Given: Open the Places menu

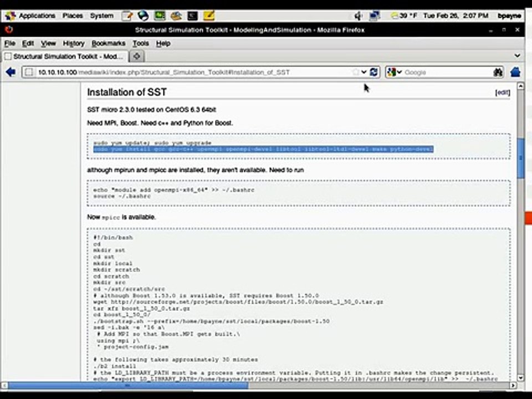Looking at the screenshot, I should [73, 16].
